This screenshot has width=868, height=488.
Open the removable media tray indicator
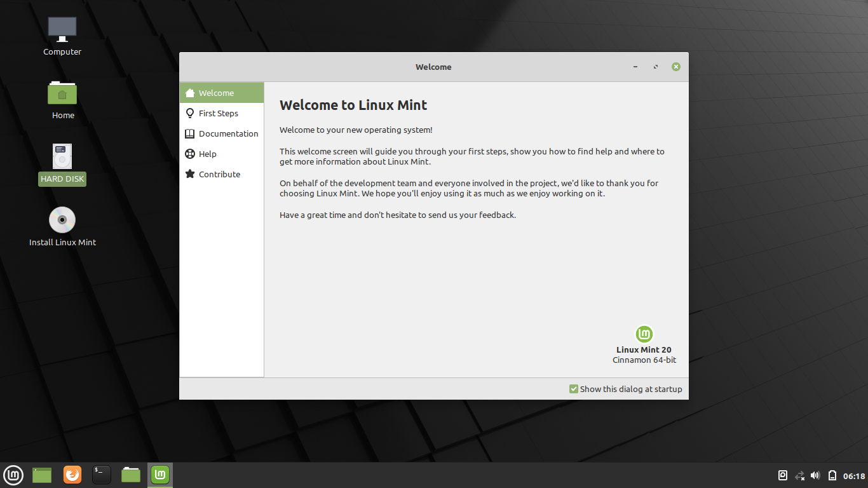pyautogui.click(x=782, y=475)
